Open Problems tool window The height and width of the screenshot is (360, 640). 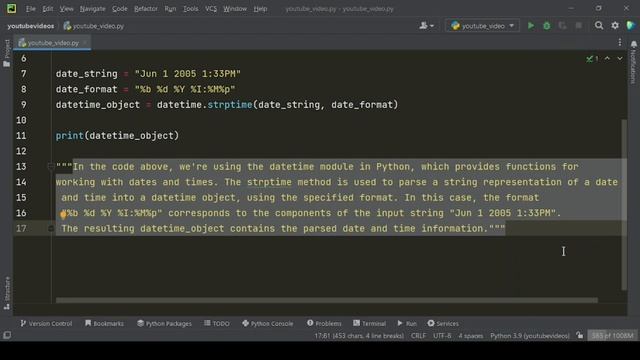[x=324, y=323]
